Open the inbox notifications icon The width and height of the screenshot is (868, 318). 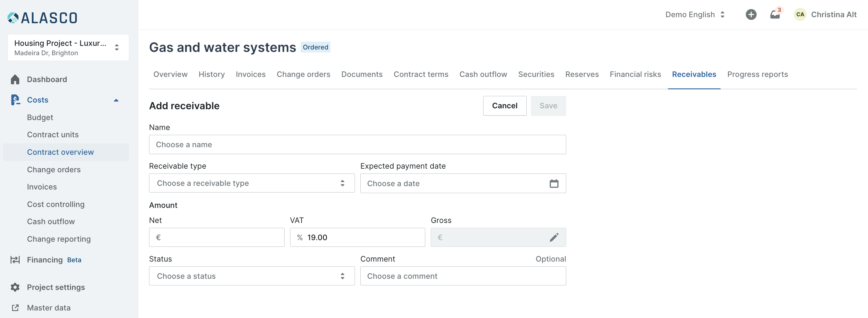click(775, 14)
